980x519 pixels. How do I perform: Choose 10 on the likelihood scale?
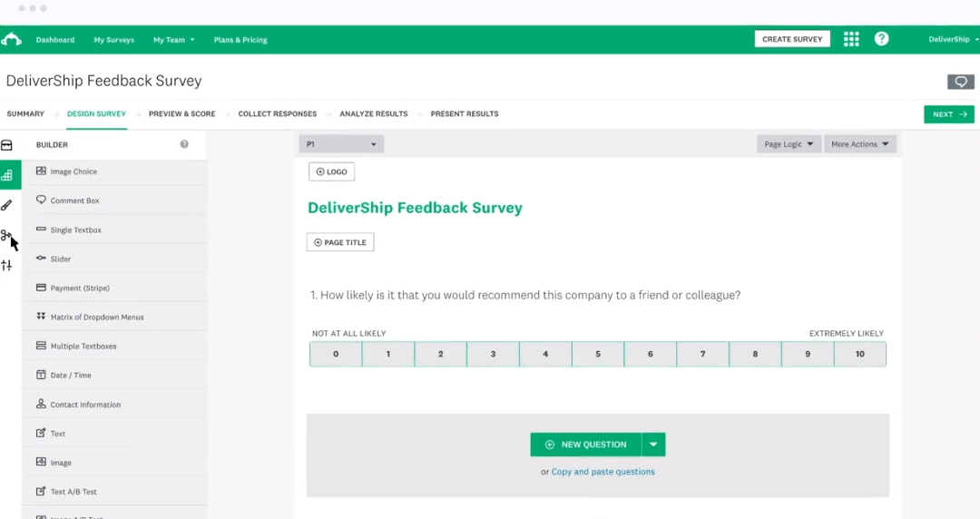tap(859, 354)
